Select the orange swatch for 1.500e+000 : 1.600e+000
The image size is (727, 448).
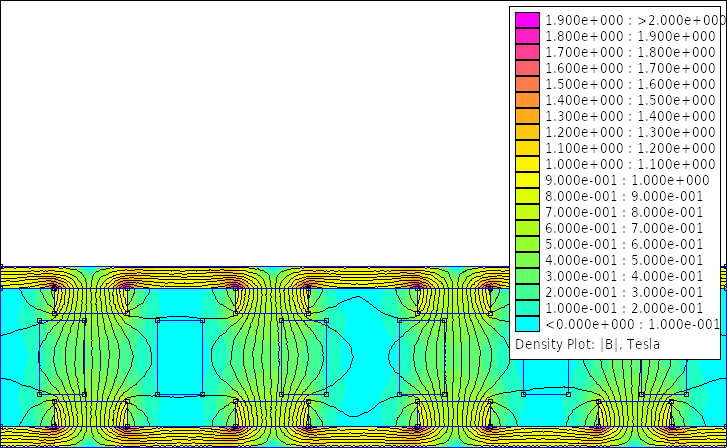(527, 84)
